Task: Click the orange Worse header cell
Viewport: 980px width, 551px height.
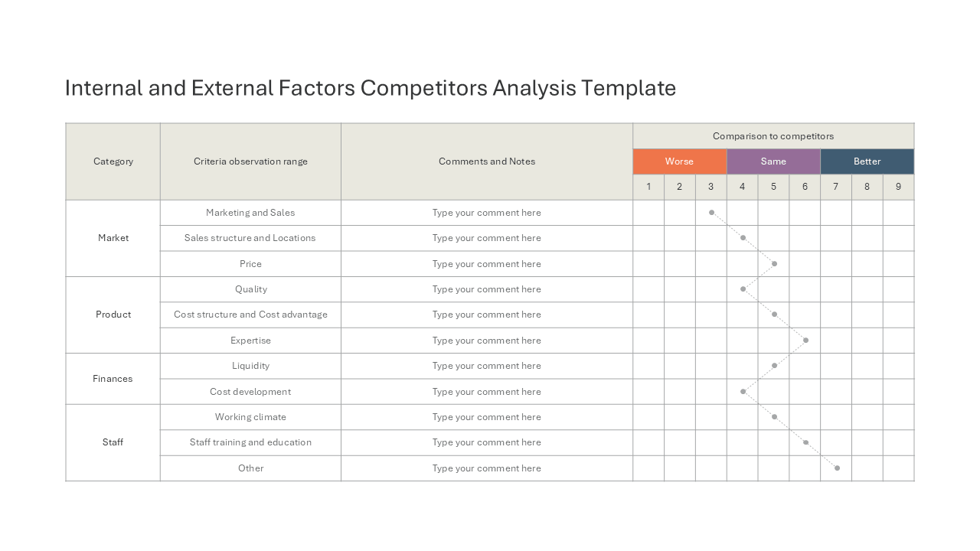Action: [x=679, y=161]
